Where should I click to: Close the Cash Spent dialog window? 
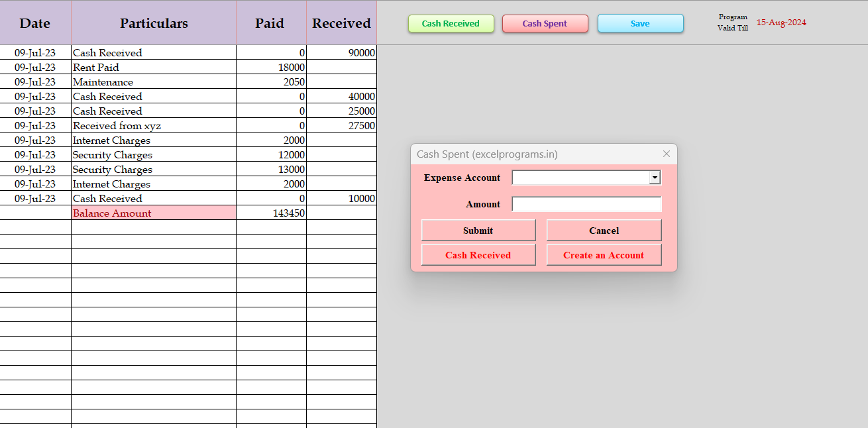point(667,154)
